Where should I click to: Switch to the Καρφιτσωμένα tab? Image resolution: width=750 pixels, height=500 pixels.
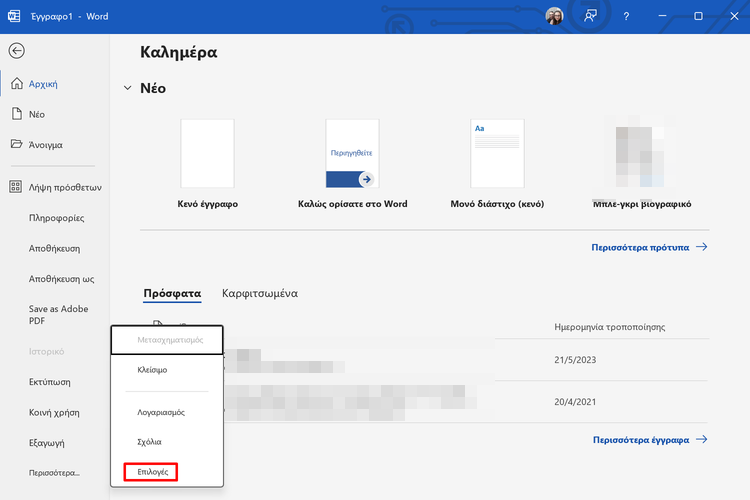260,293
